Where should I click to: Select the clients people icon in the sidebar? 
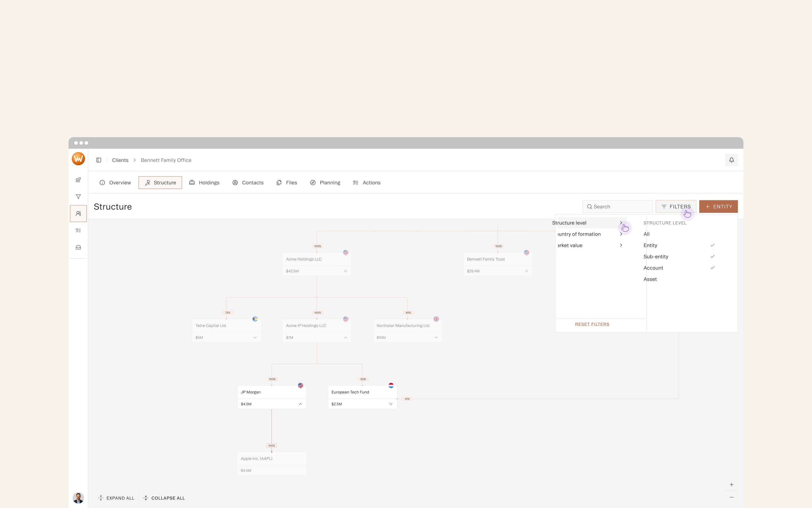pos(78,213)
